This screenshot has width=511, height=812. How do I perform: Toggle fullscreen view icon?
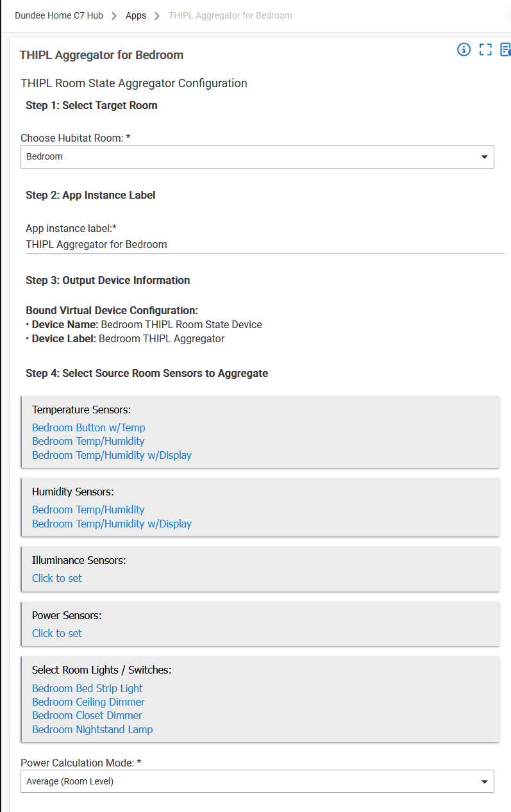[x=485, y=49]
